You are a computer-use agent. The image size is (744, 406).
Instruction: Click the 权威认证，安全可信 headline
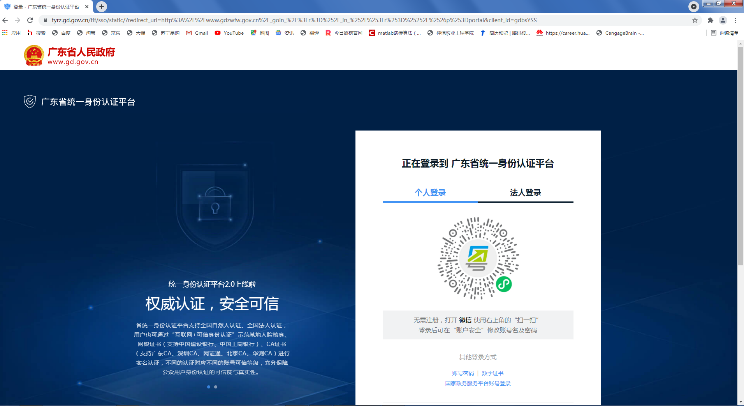[212, 304]
